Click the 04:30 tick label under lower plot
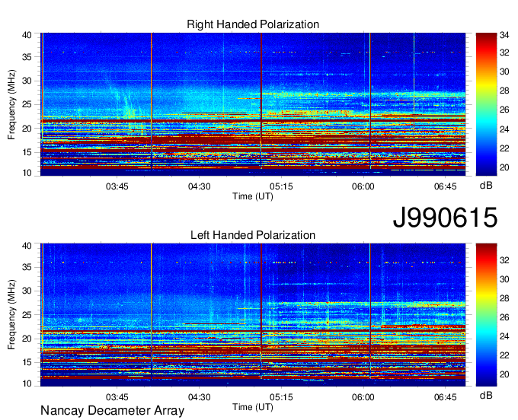The image size is (518, 420). pos(200,397)
